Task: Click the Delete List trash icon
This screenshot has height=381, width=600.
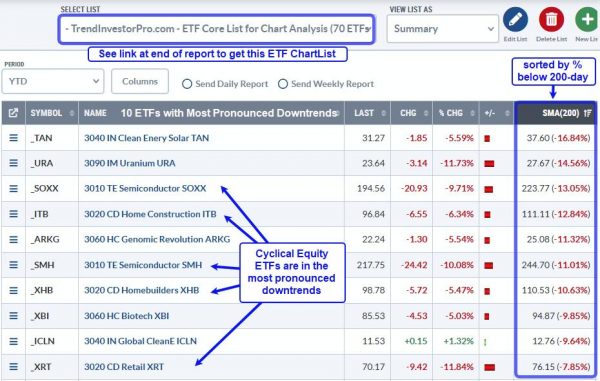Action: point(551,19)
